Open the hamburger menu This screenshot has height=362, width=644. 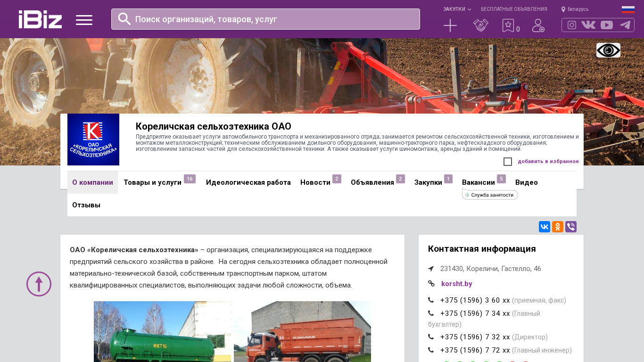[84, 20]
